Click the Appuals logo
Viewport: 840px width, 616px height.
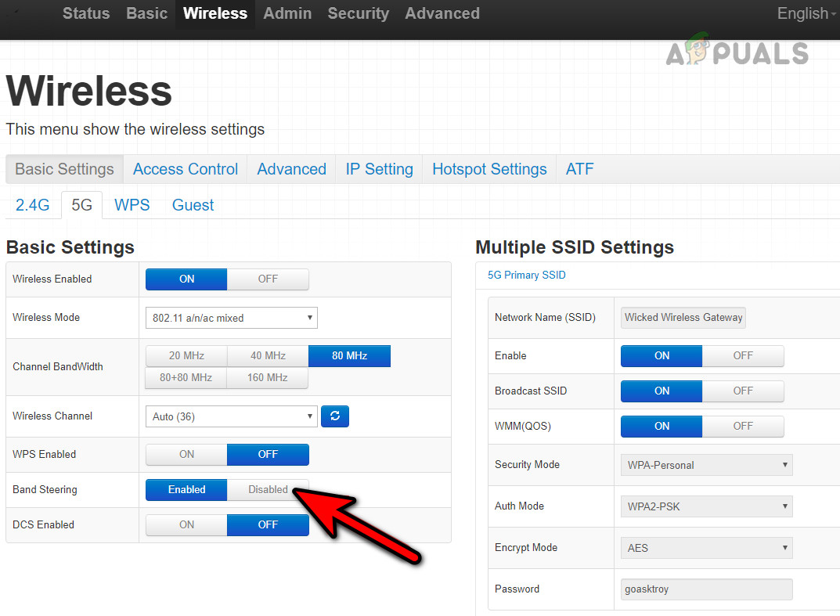pyautogui.click(x=737, y=52)
